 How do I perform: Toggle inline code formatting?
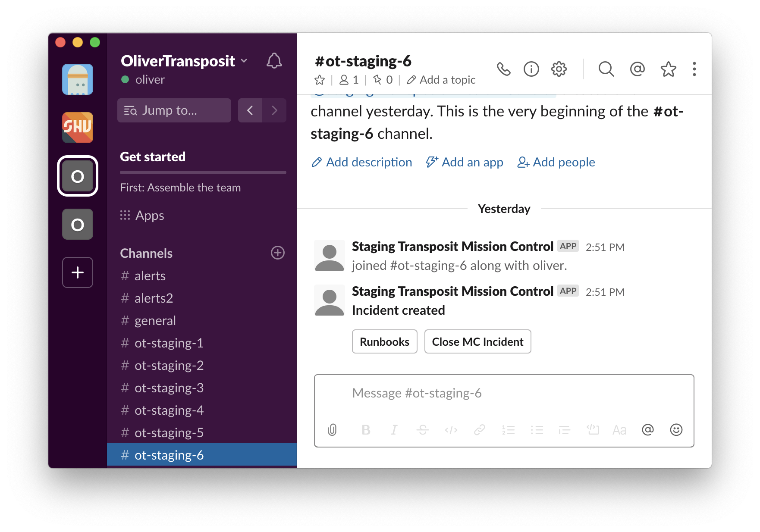tap(451, 430)
